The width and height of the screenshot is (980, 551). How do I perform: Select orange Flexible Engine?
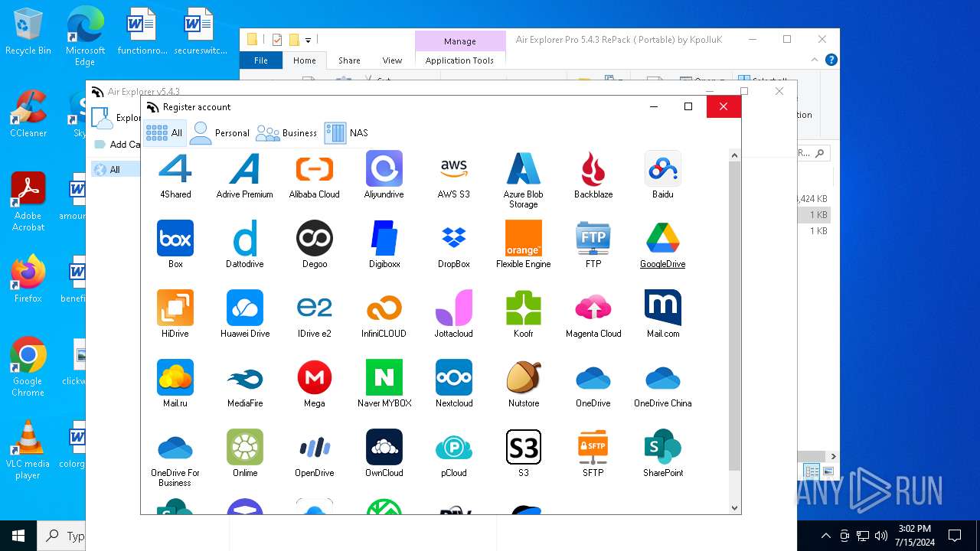coord(524,245)
